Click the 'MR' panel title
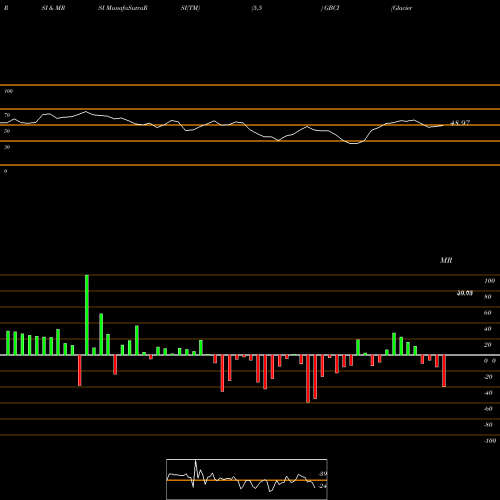This screenshot has height=500, width=500. 446,260
